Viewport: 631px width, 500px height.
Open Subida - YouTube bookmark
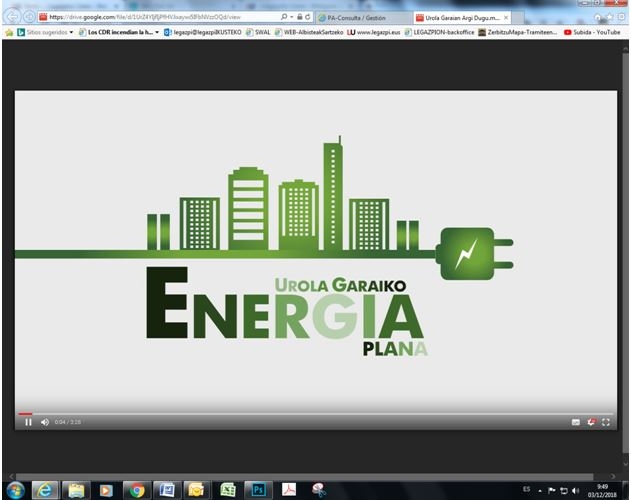[592, 32]
